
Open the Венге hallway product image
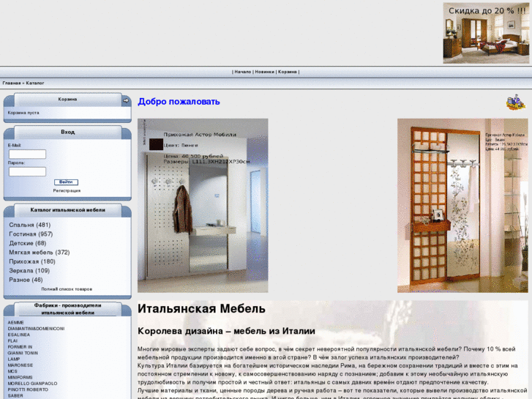pos(203,206)
